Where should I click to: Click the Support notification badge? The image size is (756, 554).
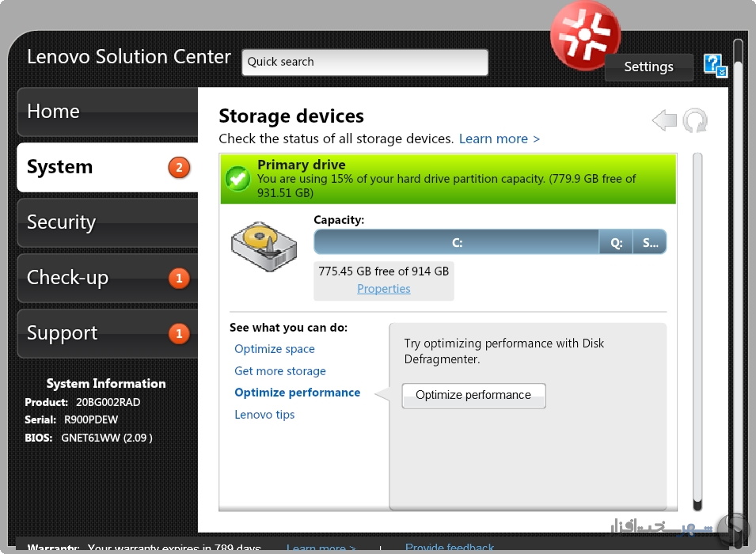(179, 333)
